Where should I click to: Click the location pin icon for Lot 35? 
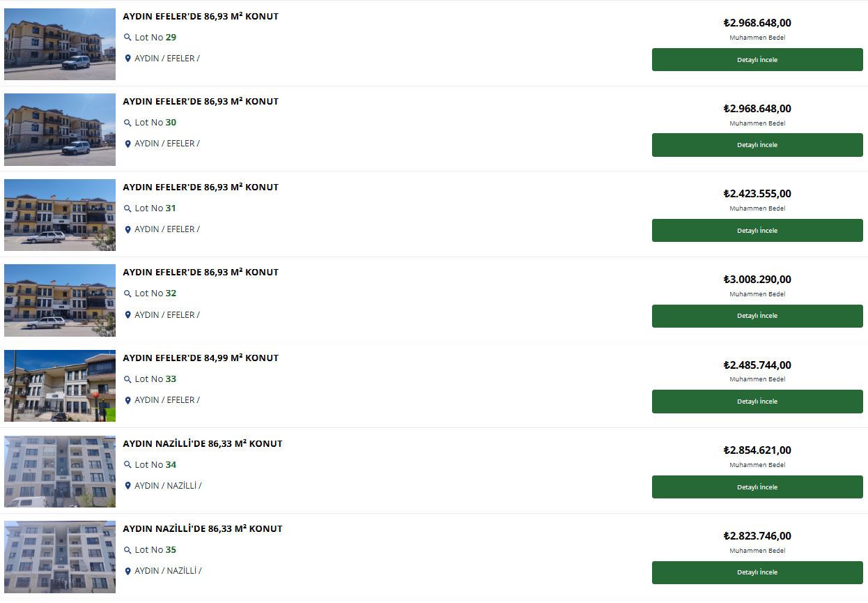tap(127, 572)
